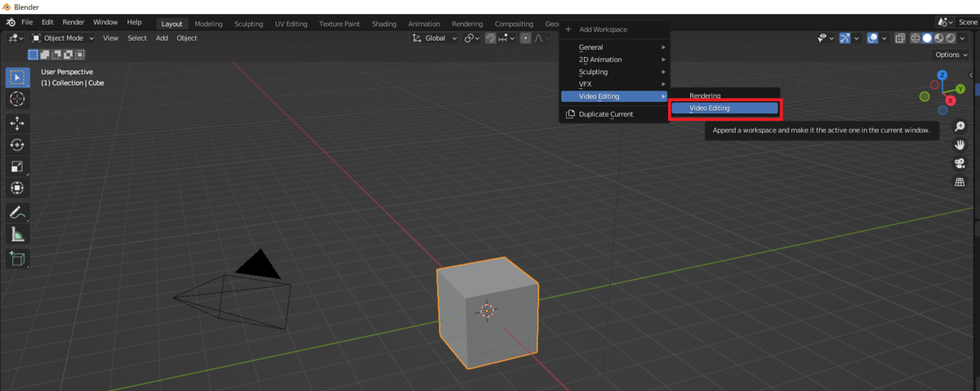Screen dimensions: 980x391
Task: Open the gizmo options dropdown arrow
Action: 857,38
